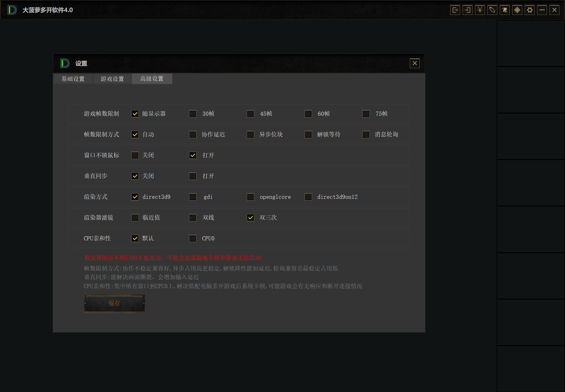Select the direct3d9on12 rendering checkbox
The width and height of the screenshot is (565, 392).
click(x=308, y=197)
